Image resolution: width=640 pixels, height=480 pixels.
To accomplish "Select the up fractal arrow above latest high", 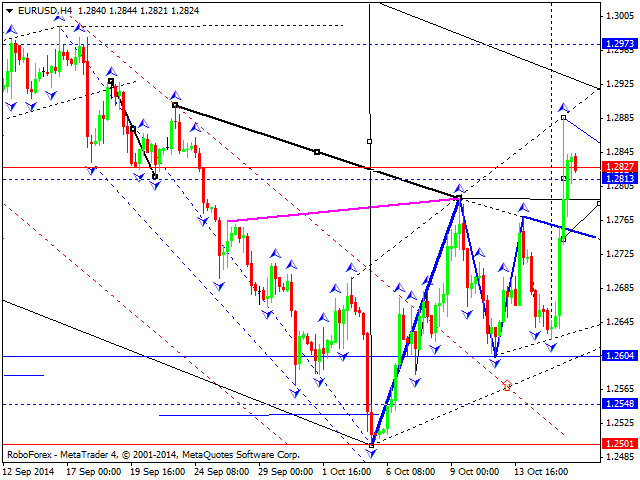I will [563, 106].
